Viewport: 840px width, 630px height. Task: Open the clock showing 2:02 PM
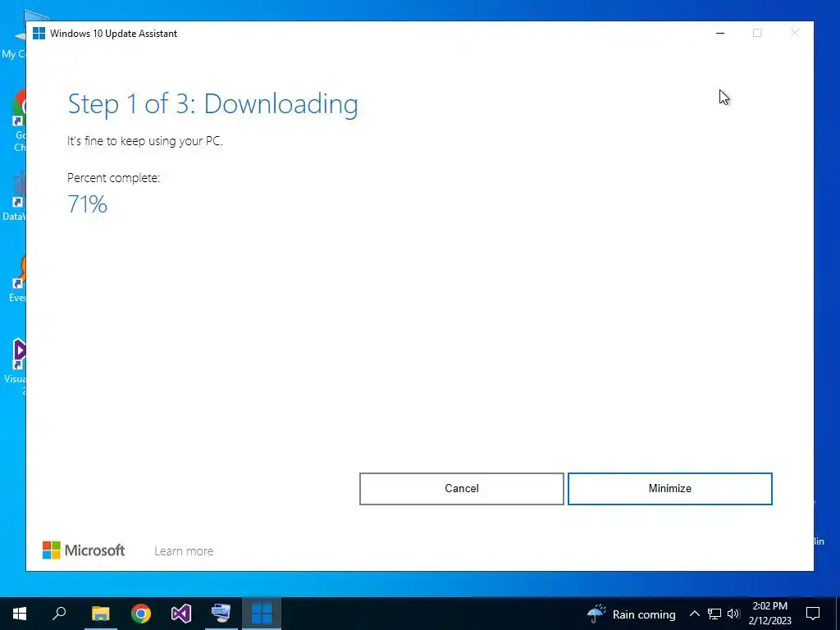pos(769,614)
